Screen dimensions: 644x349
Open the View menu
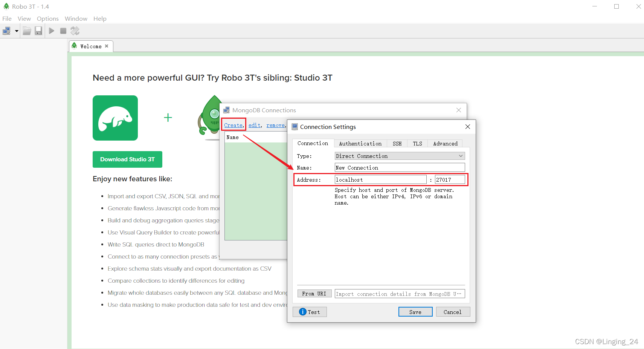[x=24, y=18]
